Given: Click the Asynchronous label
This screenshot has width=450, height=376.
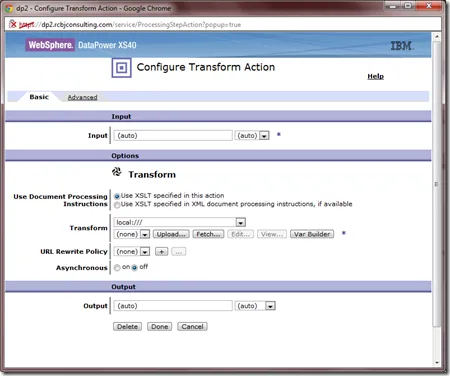Looking at the screenshot, I should 82,268.
